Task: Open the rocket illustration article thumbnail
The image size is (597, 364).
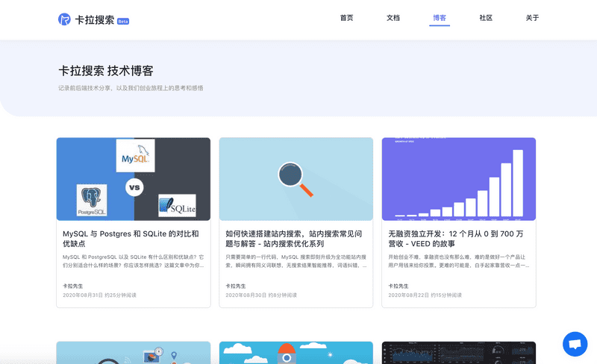Action: (x=296, y=353)
